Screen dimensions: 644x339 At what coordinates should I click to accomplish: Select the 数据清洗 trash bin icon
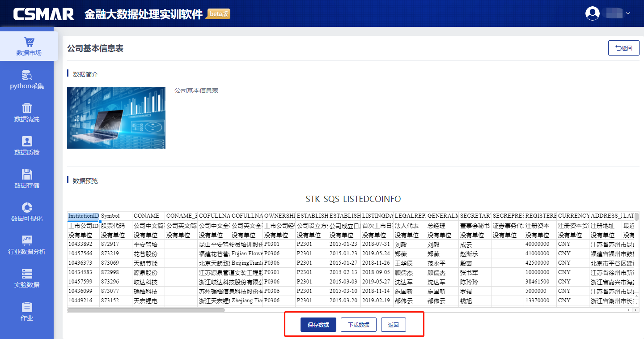coord(27,108)
